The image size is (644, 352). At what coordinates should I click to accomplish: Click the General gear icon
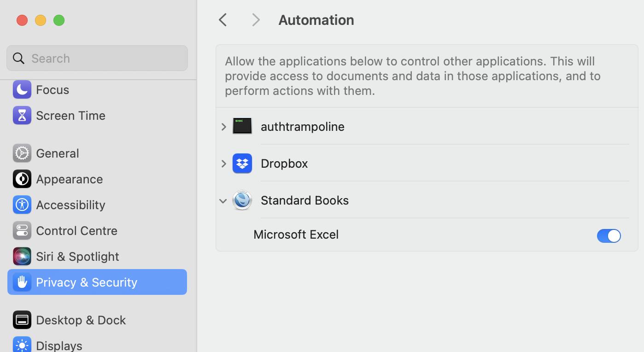point(22,153)
